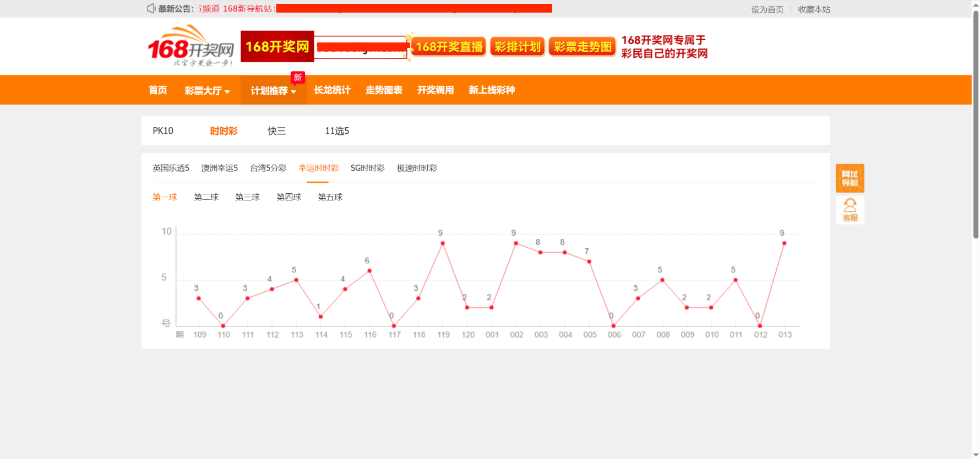Select 第二球 ball option
This screenshot has width=980, height=459.
pyautogui.click(x=206, y=197)
